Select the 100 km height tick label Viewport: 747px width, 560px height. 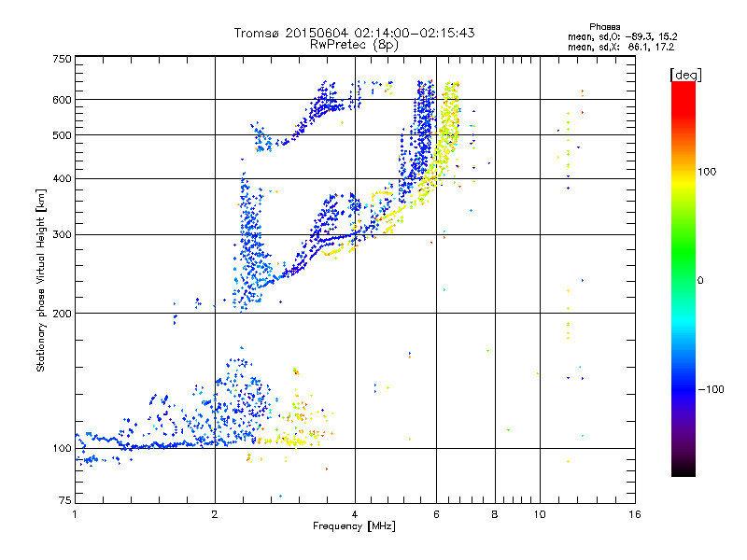coord(62,448)
